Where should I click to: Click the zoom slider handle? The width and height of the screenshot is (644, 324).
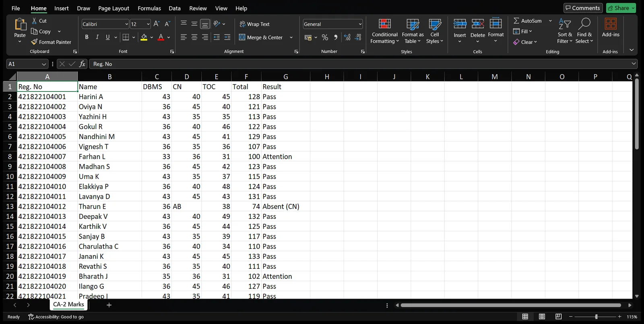[596, 317]
